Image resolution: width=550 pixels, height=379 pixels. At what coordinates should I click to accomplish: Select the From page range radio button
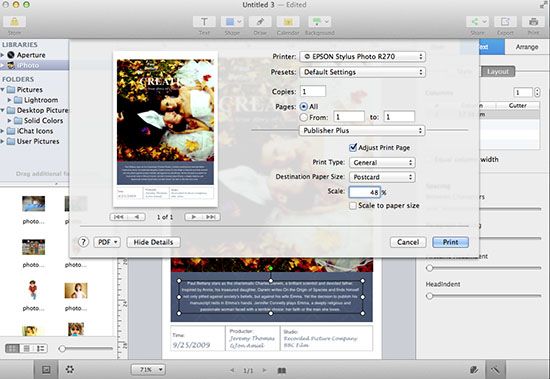[x=304, y=117]
